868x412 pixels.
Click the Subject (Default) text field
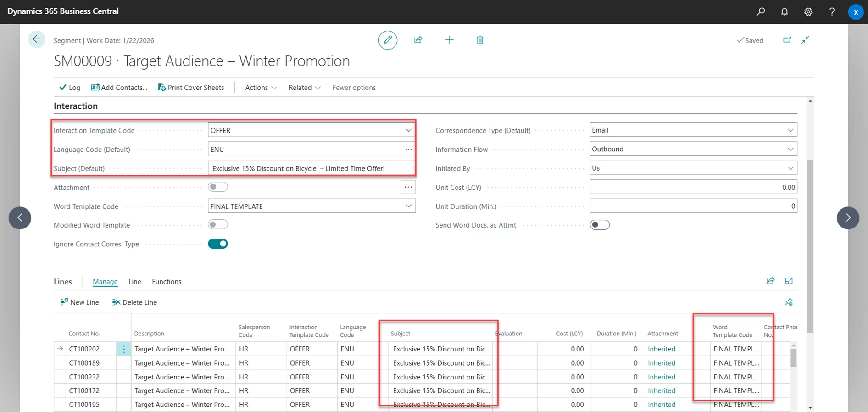click(311, 168)
